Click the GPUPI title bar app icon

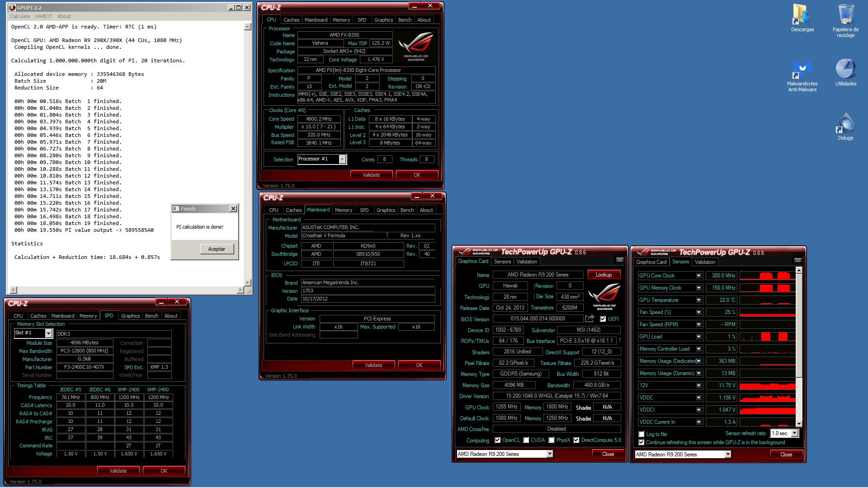pos(12,8)
